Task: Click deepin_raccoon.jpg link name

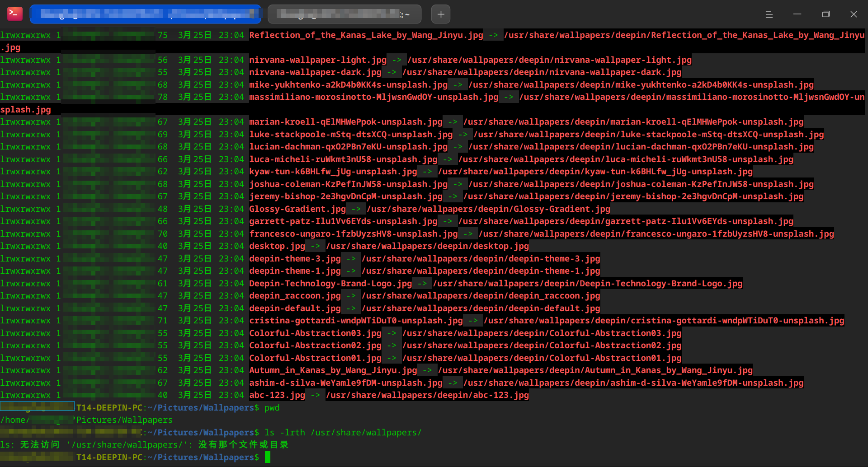Action: tap(295, 296)
